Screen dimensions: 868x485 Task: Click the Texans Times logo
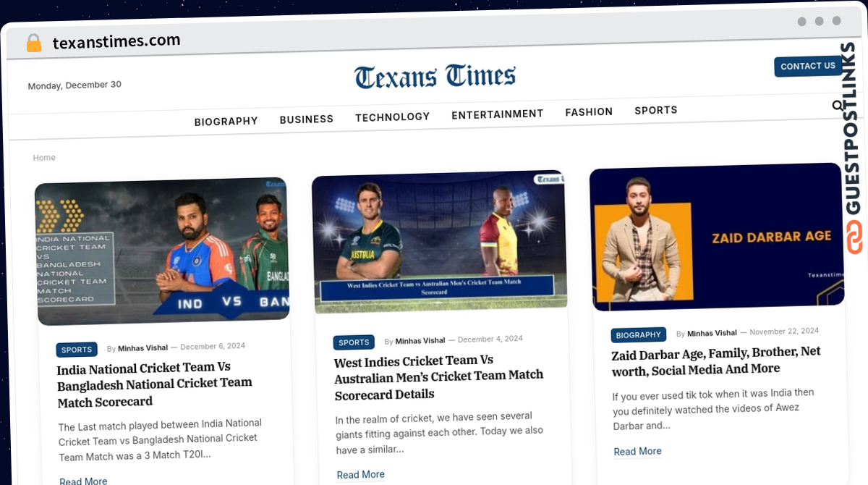click(435, 76)
